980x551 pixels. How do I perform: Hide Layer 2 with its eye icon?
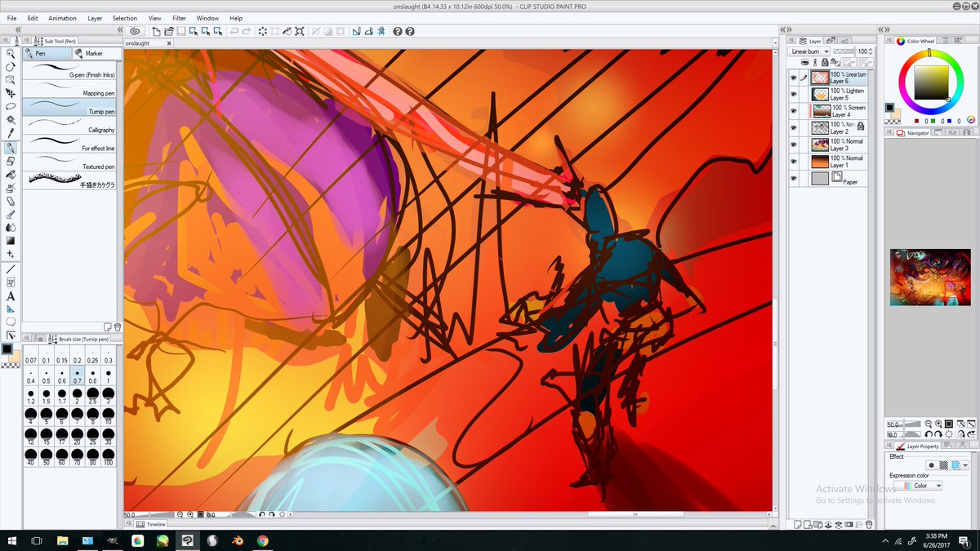pyautogui.click(x=793, y=128)
